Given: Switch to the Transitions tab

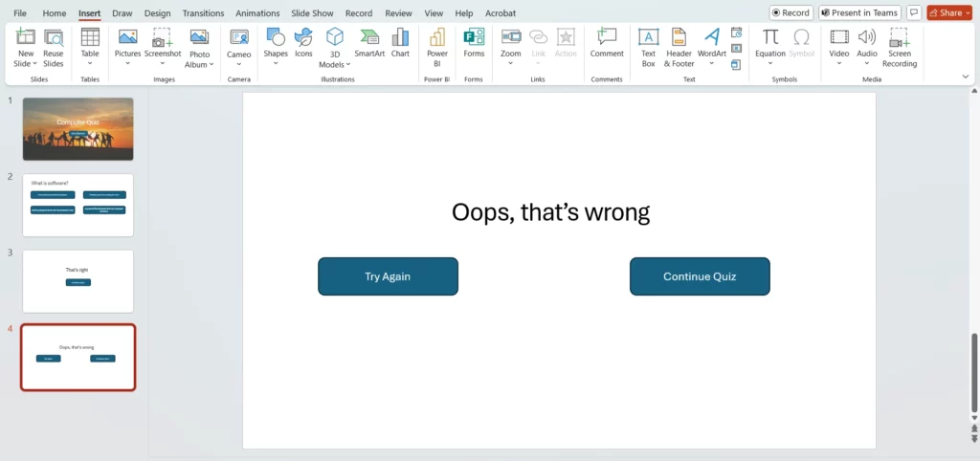Looking at the screenshot, I should 202,13.
